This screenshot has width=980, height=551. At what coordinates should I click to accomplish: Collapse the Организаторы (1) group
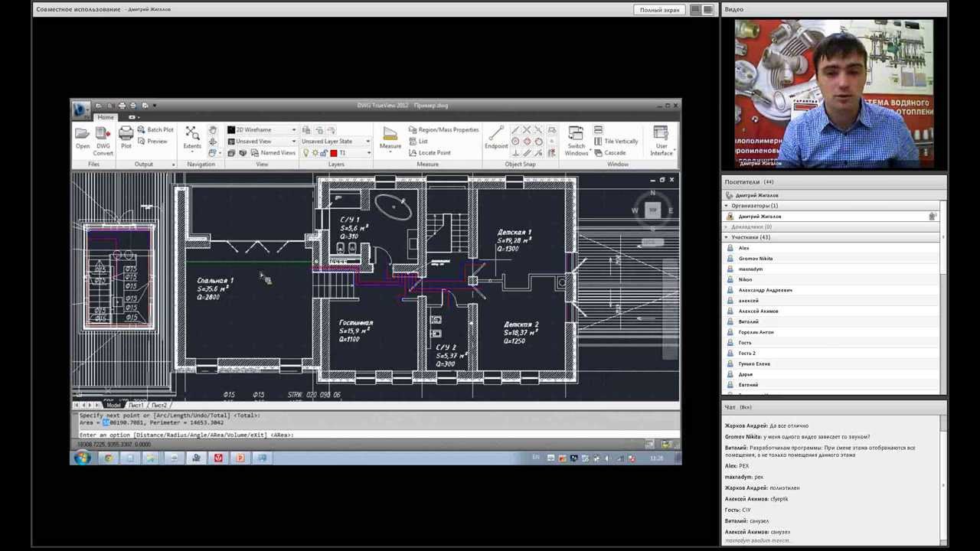(727, 206)
